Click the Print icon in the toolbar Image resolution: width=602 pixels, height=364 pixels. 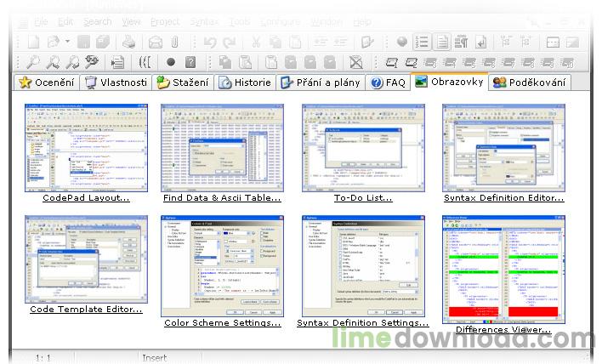click(x=128, y=42)
